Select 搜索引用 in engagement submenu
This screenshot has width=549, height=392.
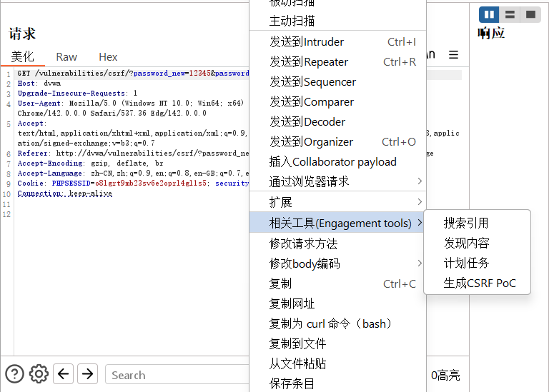tap(477, 223)
